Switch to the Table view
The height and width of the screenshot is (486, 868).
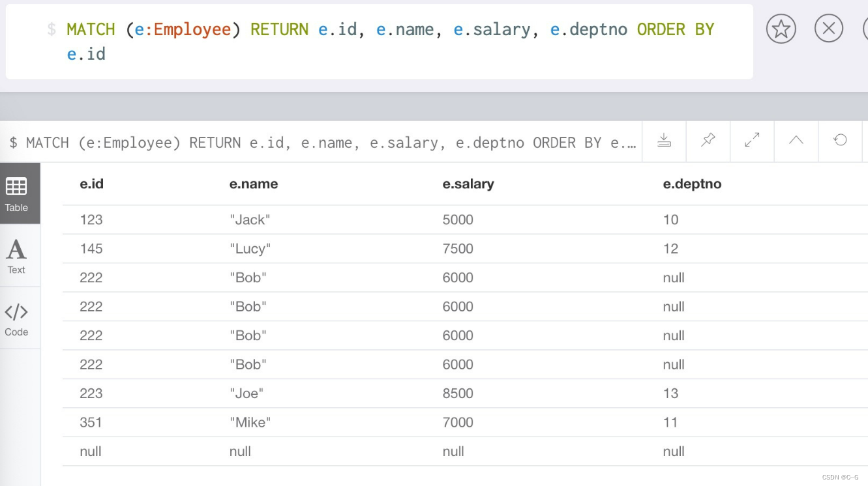(x=16, y=193)
